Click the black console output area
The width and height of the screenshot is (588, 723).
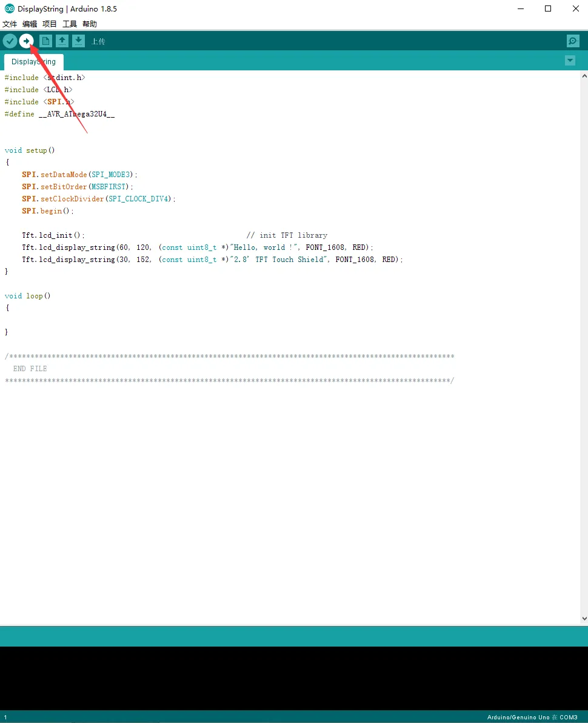[x=294, y=678]
